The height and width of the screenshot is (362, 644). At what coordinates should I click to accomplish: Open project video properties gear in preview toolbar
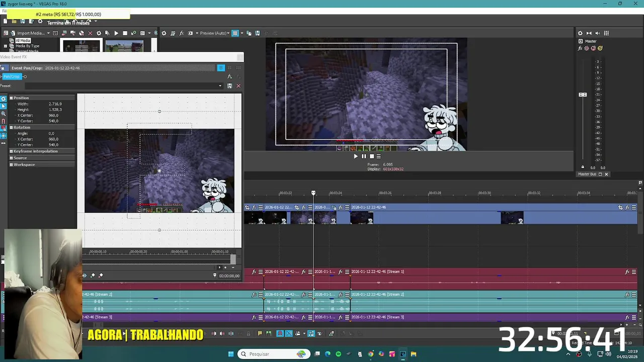[164, 33]
